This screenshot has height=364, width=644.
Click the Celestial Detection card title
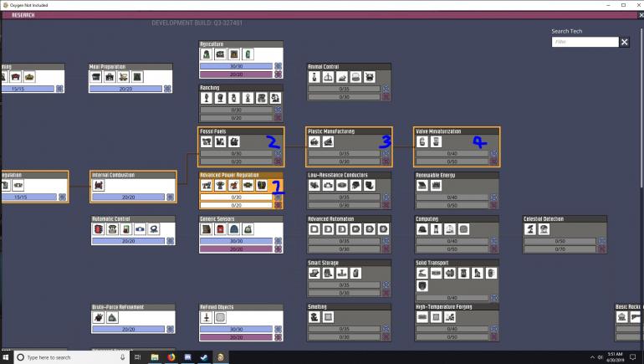[544, 219]
